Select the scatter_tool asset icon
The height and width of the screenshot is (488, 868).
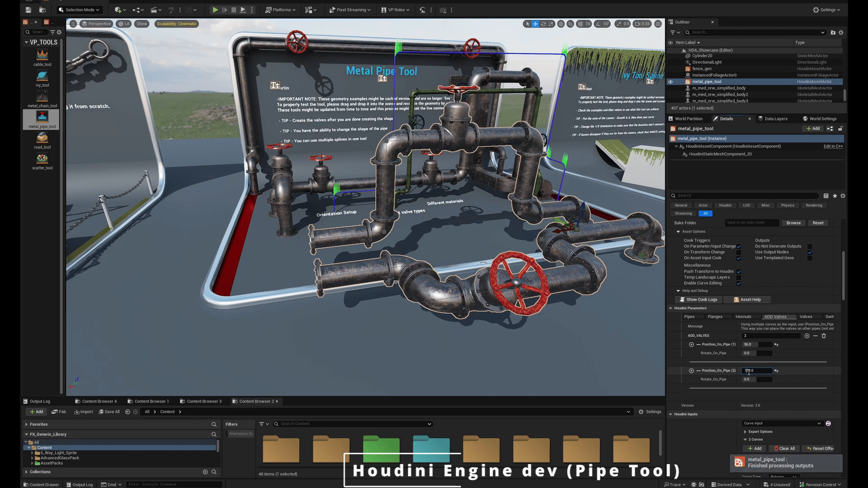(x=42, y=159)
